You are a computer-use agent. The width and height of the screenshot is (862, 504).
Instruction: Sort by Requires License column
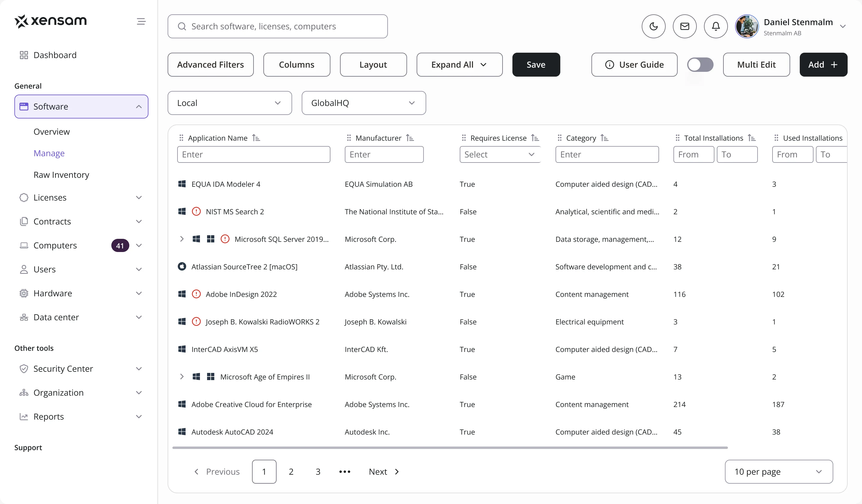(535, 138)
